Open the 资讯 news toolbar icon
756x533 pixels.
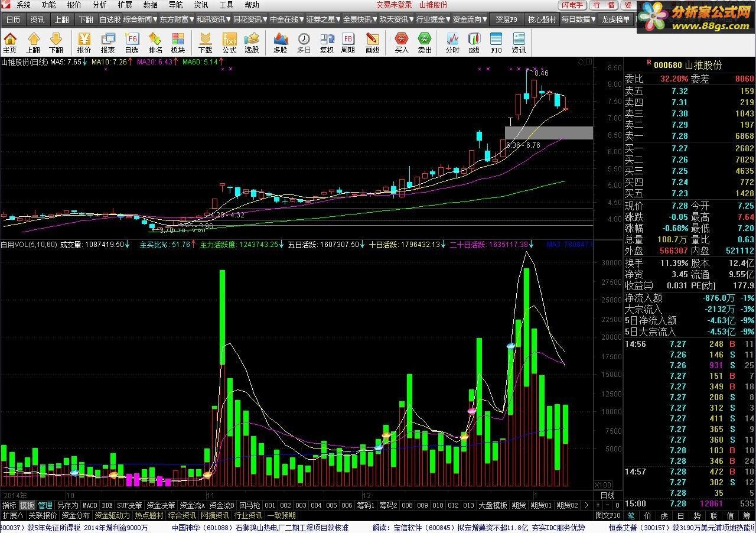[x=519, y=43]
